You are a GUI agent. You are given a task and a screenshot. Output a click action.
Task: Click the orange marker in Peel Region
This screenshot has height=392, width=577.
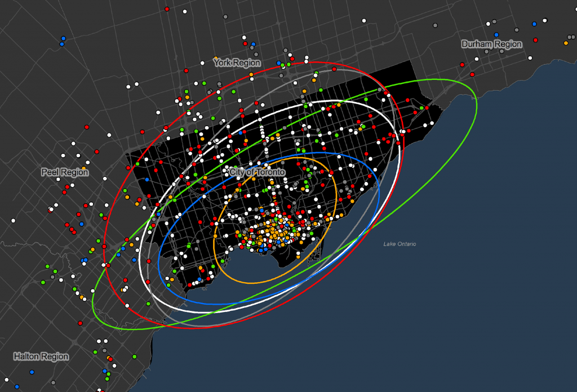click(83, 167)
